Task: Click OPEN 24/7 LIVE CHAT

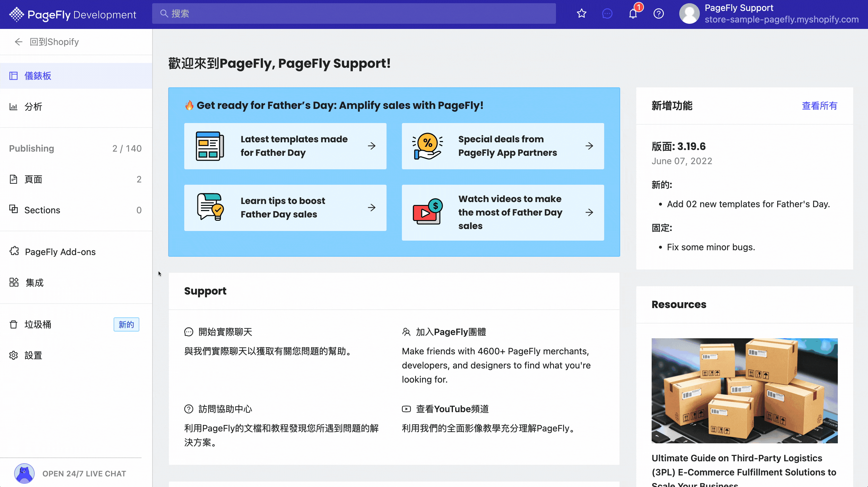Action: 84,474
